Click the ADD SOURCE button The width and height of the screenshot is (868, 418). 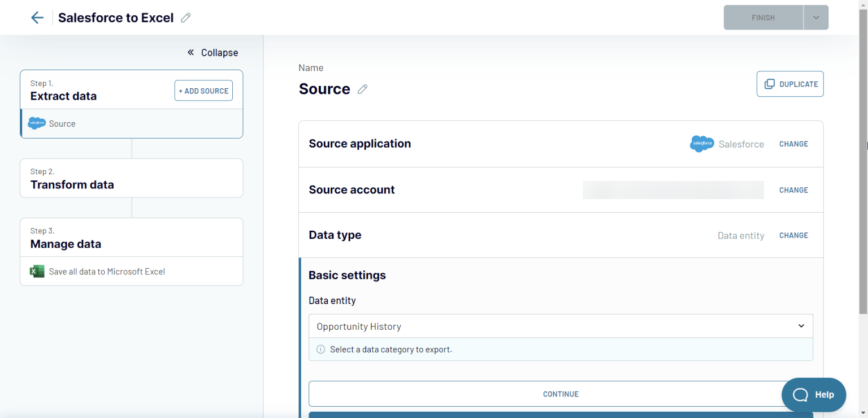click(203, 90)
